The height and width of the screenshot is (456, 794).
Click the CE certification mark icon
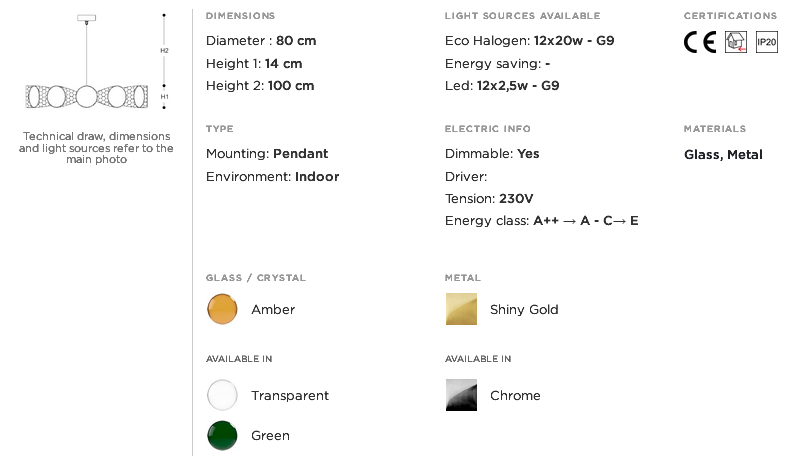pyautogui.click(x=700, y=42)
